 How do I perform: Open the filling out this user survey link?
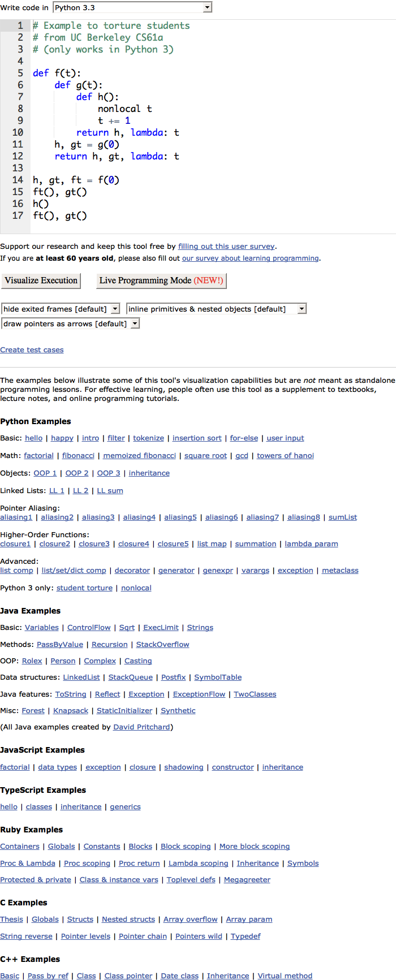226,247
